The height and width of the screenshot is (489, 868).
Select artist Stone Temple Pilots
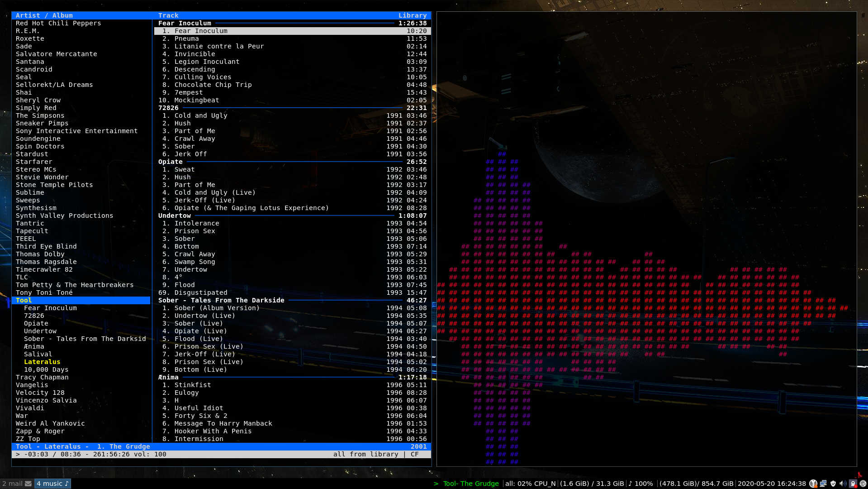[x=54, y=185]
